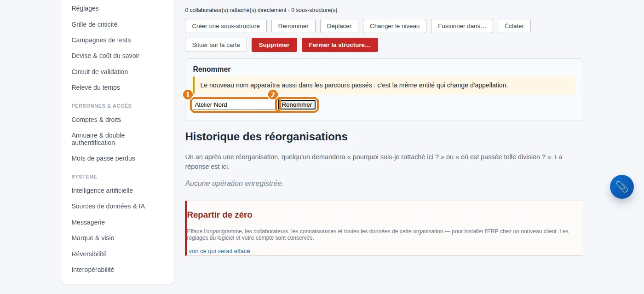Click the PERSONNES & ACCÈS section label
This screenshot has height=294, width=644.
click(x=102, y=106)
